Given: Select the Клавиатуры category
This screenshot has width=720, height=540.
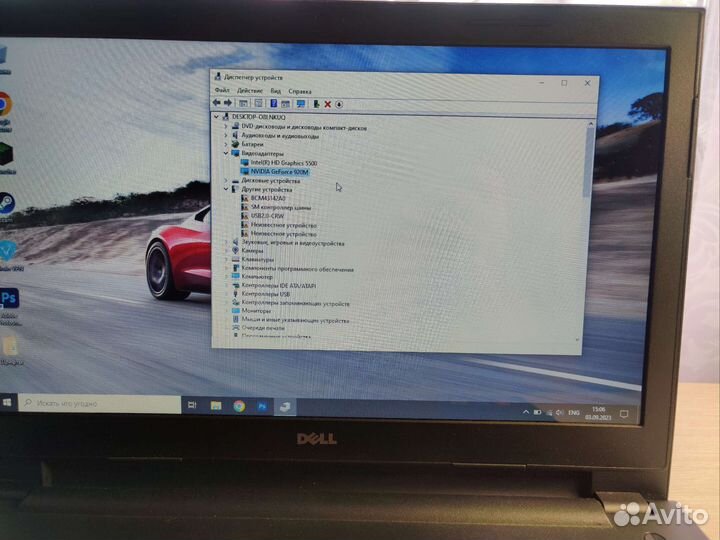Looking at the screenshot, I should click(257, 259).
